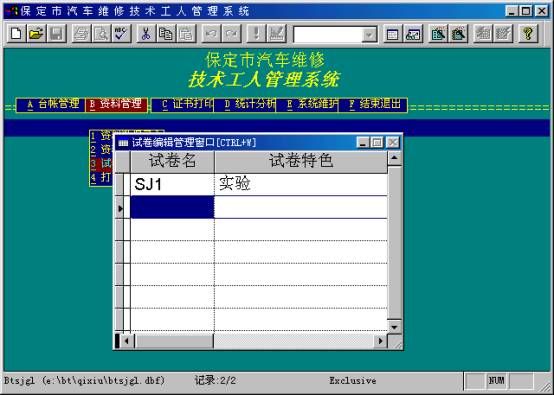
Task: Click the New file toolbar icon
Action: click(16, 34)
